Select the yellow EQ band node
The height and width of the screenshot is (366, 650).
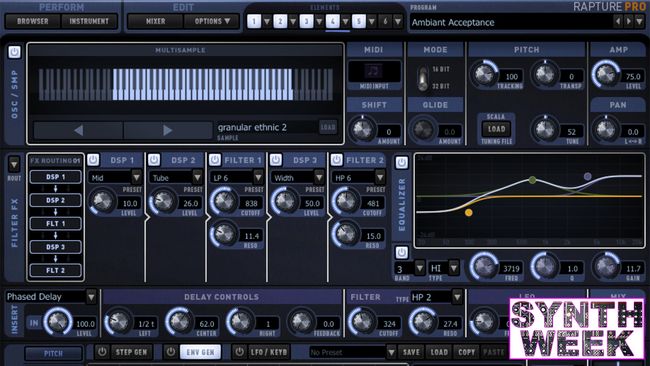click(x=468, y=213)
